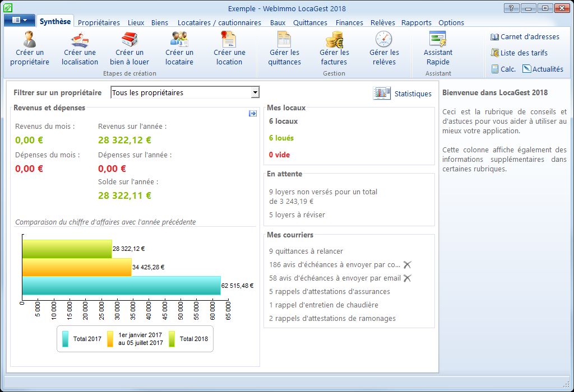Open Gérer les factures

click(x=334, y=40)
